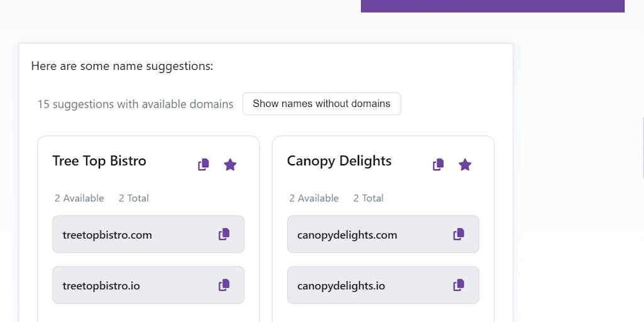Star the Canopy Delights suggestion
This screenshot has width=644, height=322.
[465, 165]
